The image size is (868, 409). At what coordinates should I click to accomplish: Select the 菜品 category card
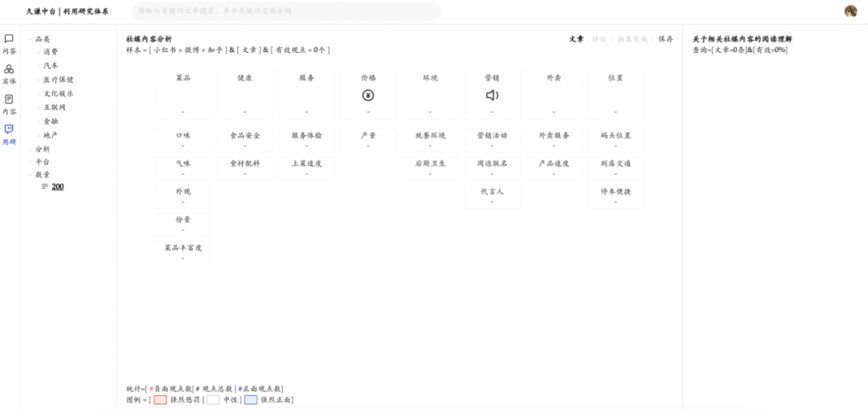tap(182, 95)
